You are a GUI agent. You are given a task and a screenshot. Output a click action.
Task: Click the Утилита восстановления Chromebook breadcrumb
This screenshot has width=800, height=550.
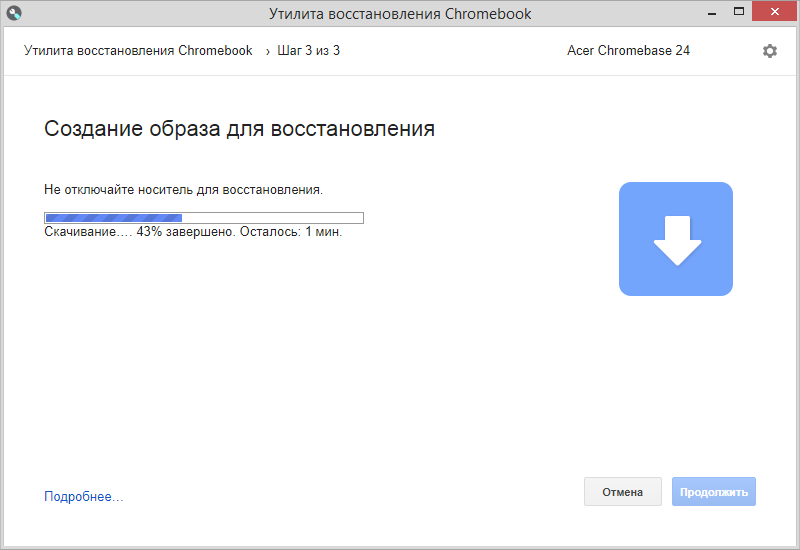(x=138, y=51)
